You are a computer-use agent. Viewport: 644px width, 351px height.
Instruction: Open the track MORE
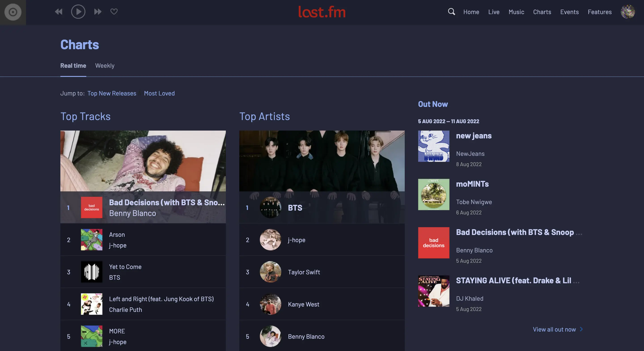117,331
